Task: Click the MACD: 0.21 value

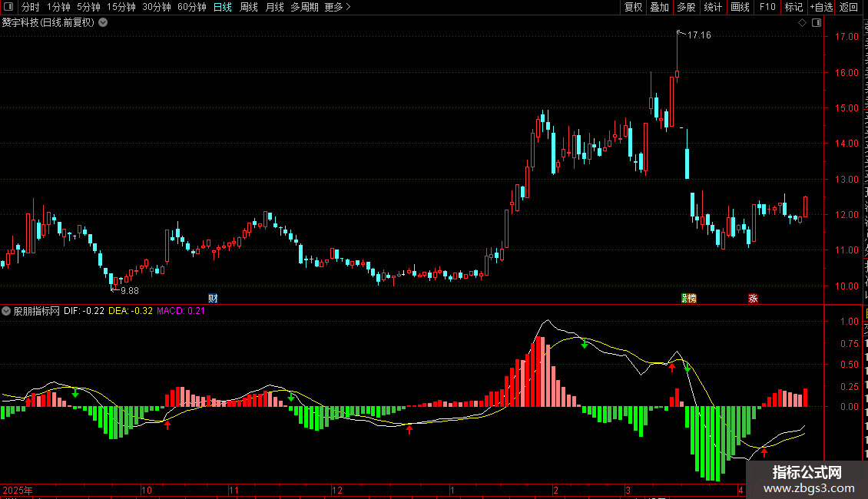Action: click(x=181, y=311)
